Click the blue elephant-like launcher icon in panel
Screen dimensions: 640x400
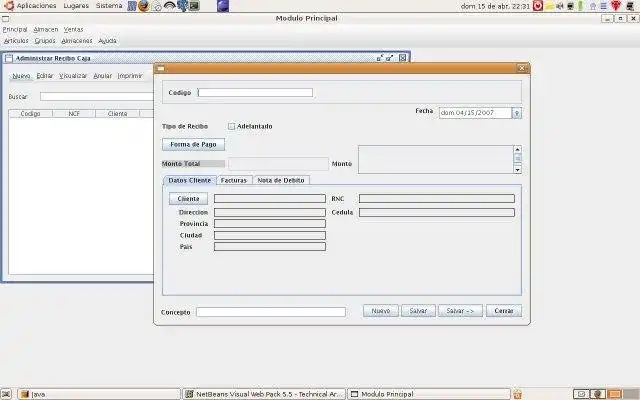click(182, 6)
